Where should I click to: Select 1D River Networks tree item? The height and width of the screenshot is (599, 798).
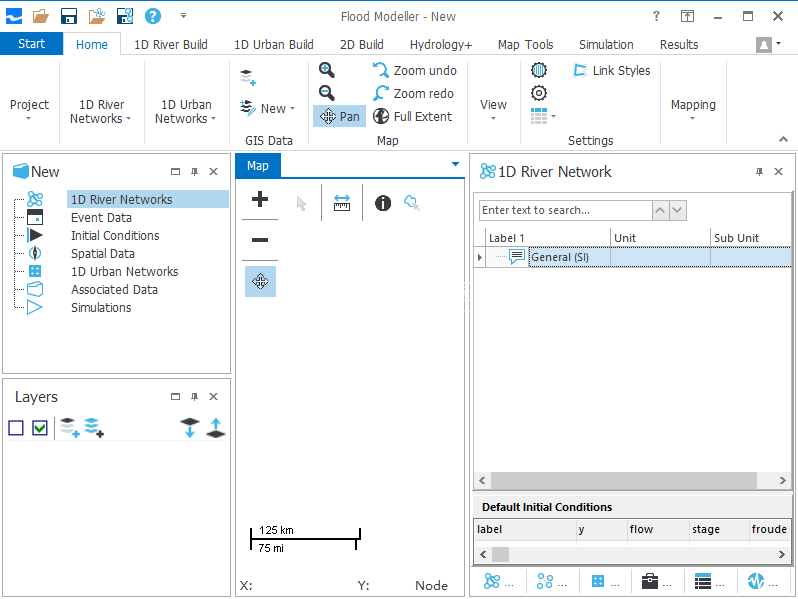click(x=148, y=199)
